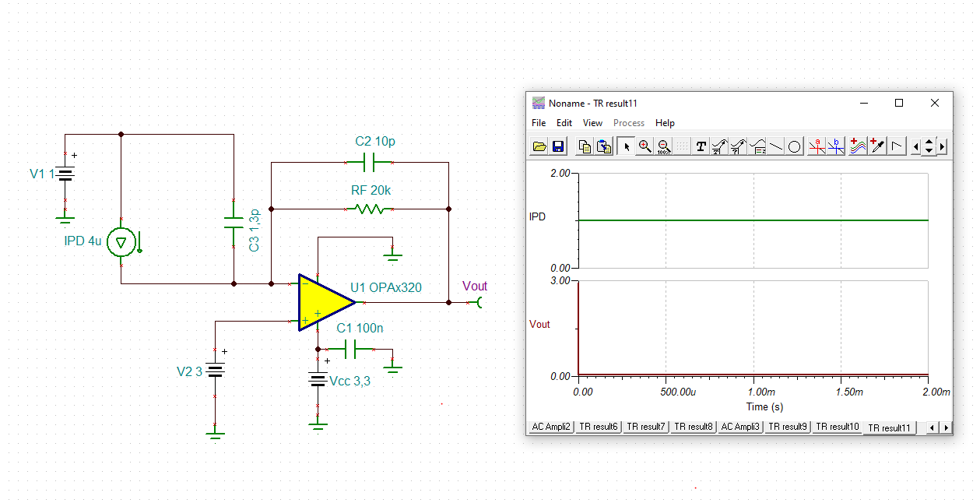Enable cursor B marker
The image size is (980, 503).
click(835, 146)
